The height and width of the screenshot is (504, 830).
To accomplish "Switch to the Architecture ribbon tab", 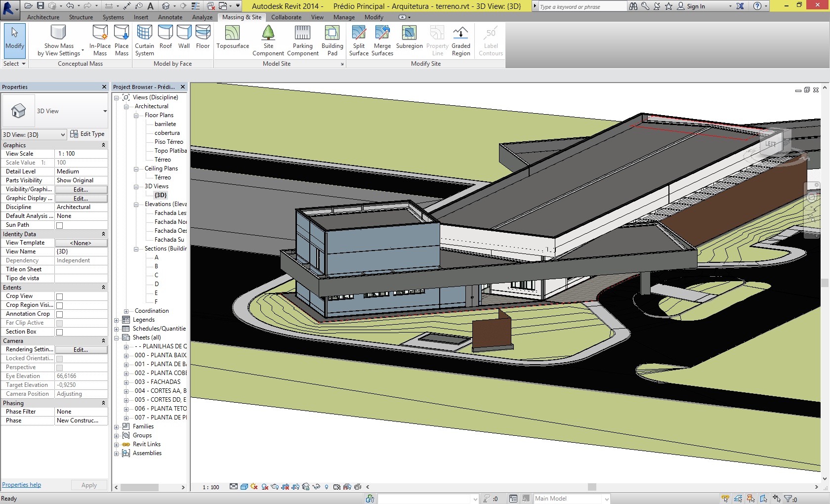I will coord(43,17).
